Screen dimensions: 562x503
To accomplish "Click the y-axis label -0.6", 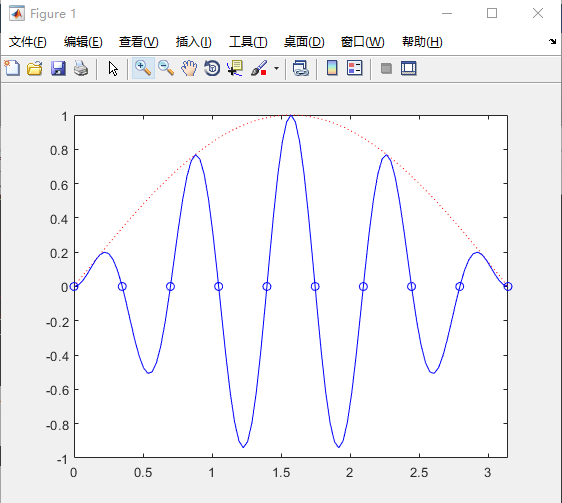I will click(x=57, y=390).
